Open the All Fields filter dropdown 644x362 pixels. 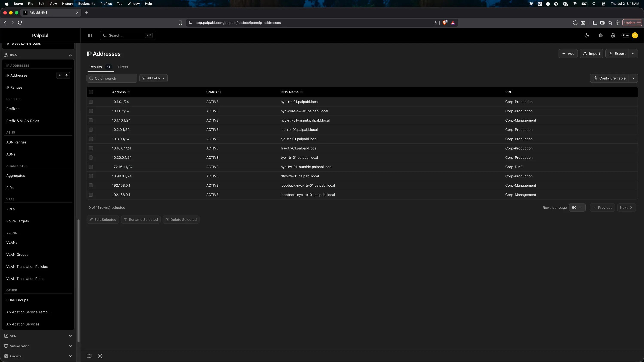click(153, 78)
